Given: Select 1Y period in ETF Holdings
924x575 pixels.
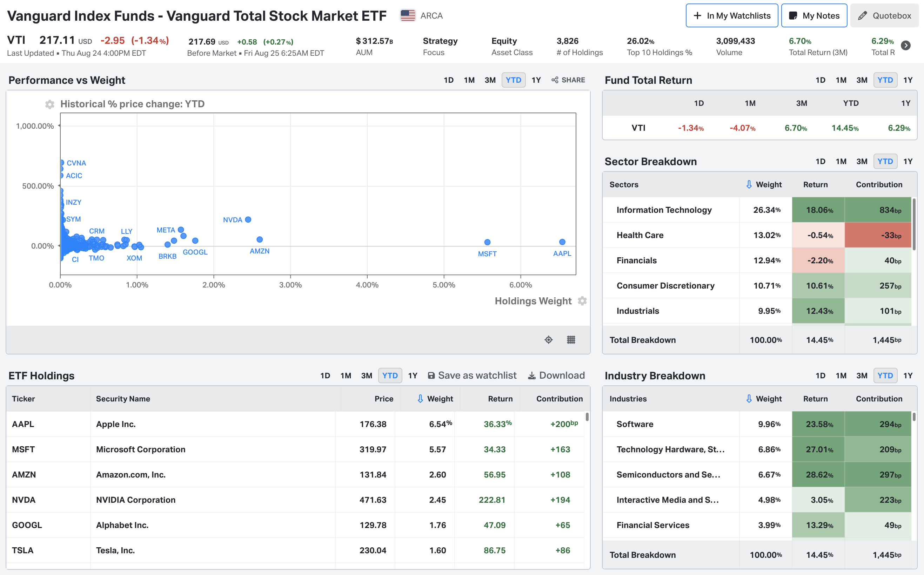Looking at the screenshot, I should coord(413,376).
